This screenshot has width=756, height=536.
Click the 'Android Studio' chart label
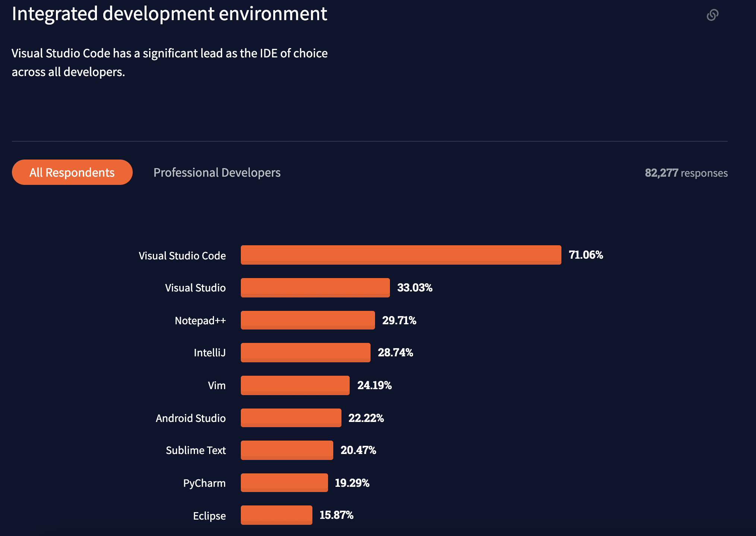(190, 418)
